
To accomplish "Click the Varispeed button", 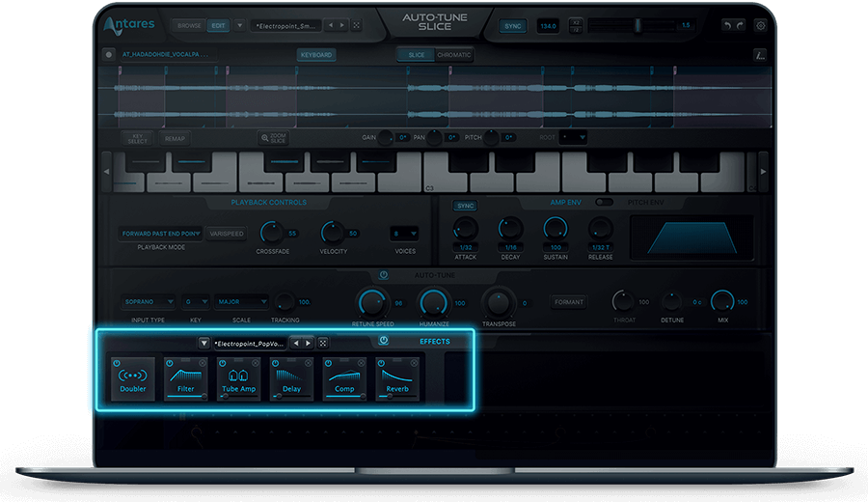I will tap(227, 234).
